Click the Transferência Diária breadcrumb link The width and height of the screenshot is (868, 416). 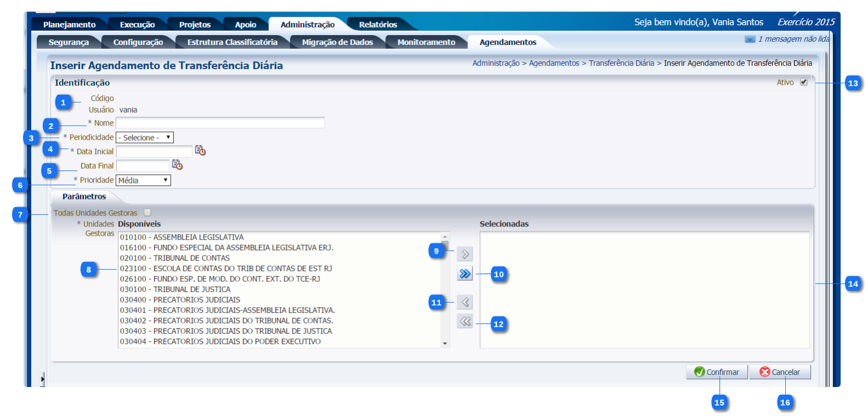tap(621, 63)
